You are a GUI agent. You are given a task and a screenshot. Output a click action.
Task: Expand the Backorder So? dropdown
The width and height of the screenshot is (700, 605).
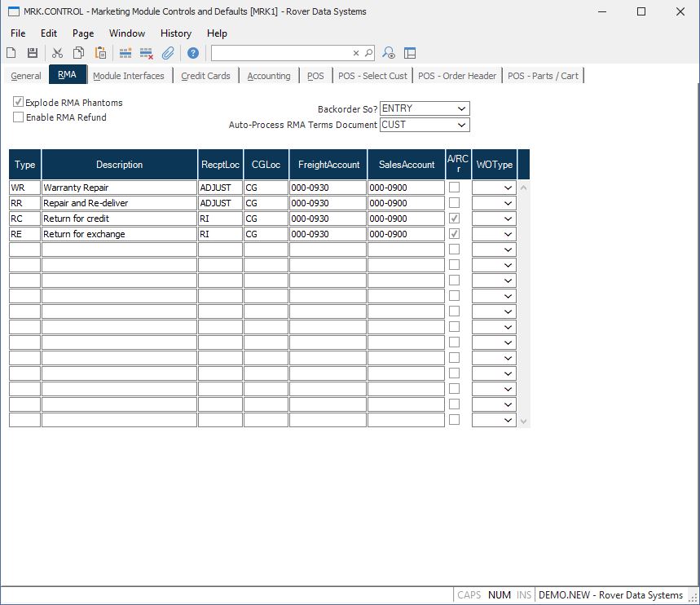[x=462, y=109]
